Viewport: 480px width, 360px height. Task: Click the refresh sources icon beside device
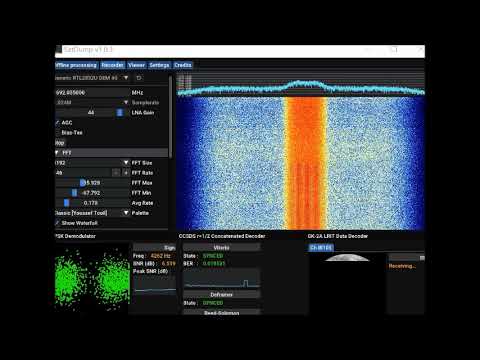[x=139, y=78]
